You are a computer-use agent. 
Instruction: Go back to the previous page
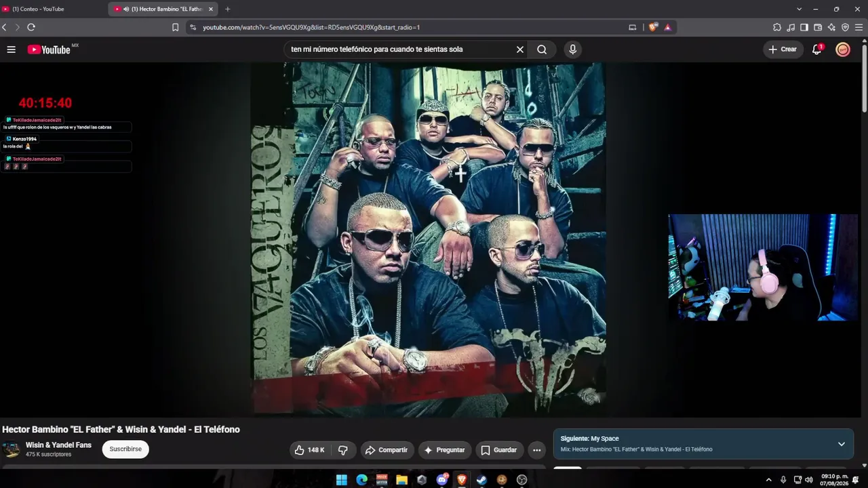point(5,27)
